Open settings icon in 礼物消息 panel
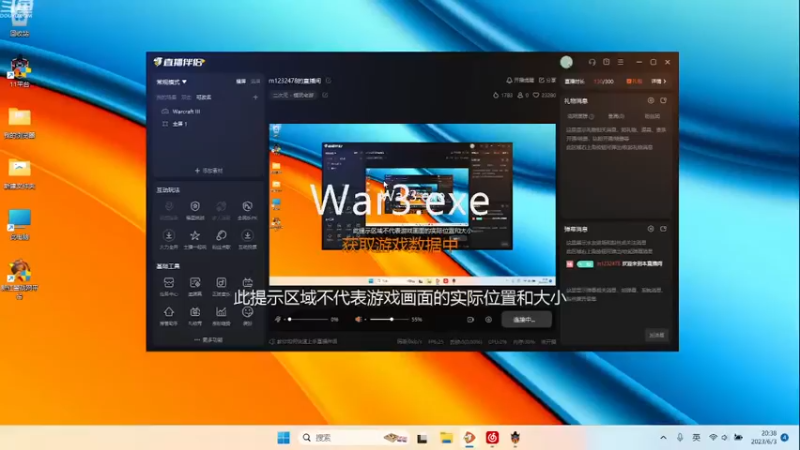This screenshot has width=800, height=450. pos(651,101)
